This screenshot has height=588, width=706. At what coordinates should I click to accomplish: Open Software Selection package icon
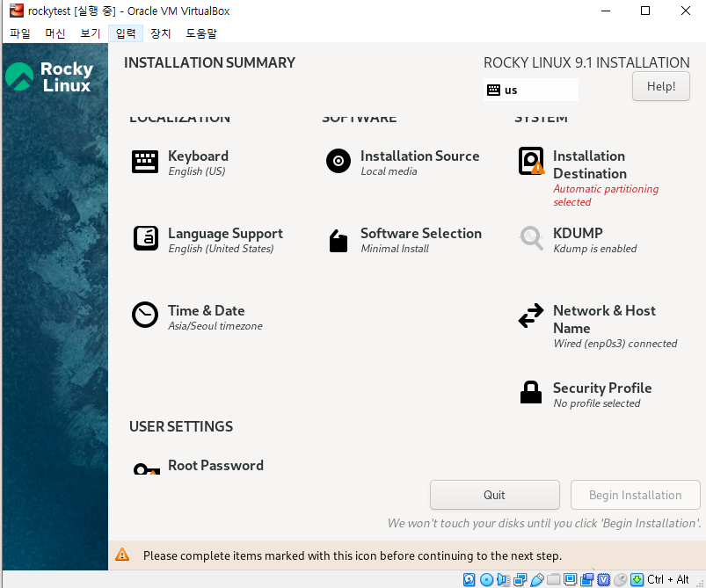tap(338, 241)
